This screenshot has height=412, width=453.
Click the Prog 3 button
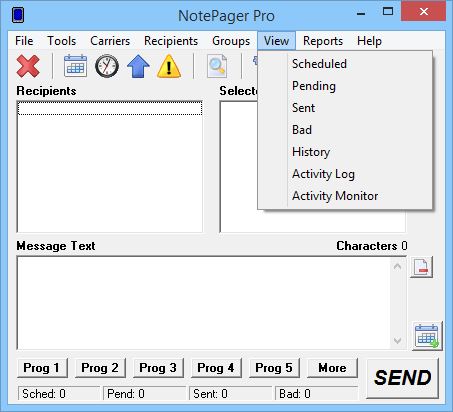coord(158,368)
